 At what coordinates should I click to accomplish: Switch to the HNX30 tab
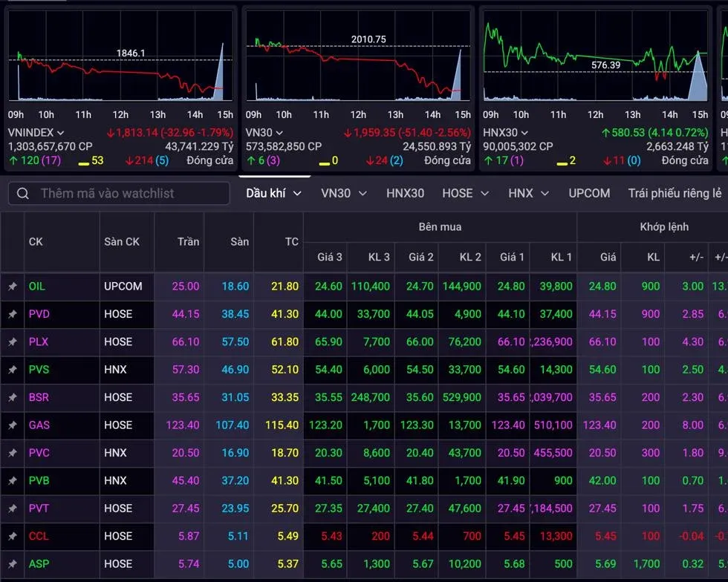coord(405,193)
